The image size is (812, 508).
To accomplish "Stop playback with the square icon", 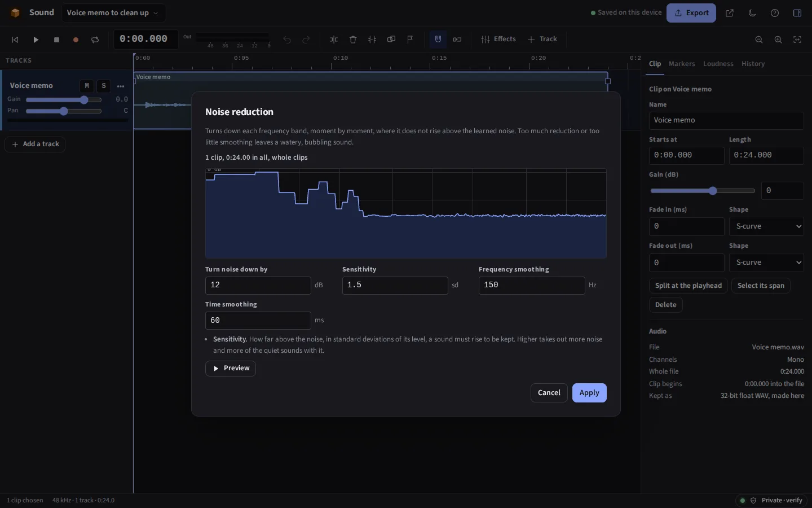I will coord(56,40).
